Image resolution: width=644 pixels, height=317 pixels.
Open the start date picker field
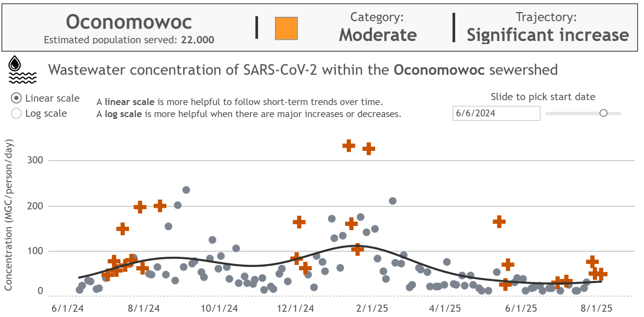(x=496, y=113)
